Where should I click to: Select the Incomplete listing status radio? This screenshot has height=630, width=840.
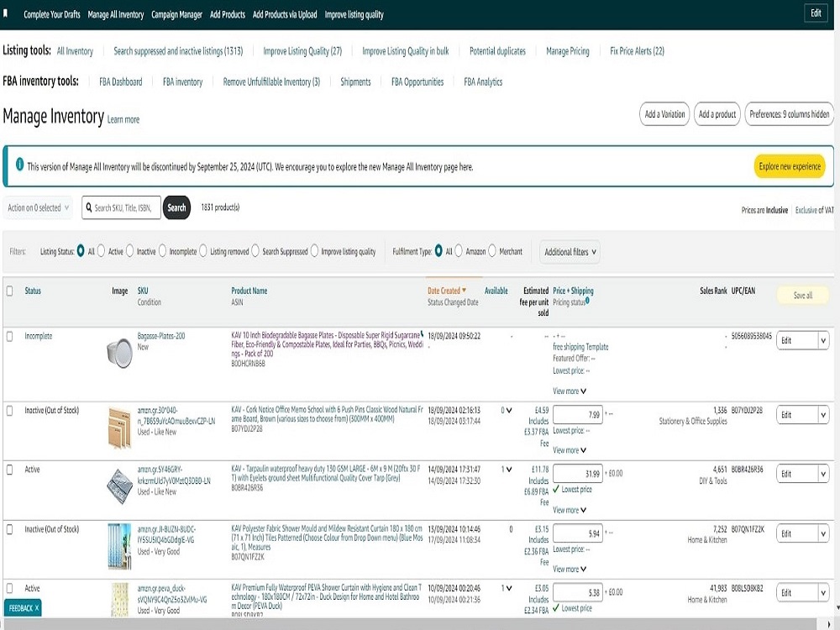click(x=162, y=251)
